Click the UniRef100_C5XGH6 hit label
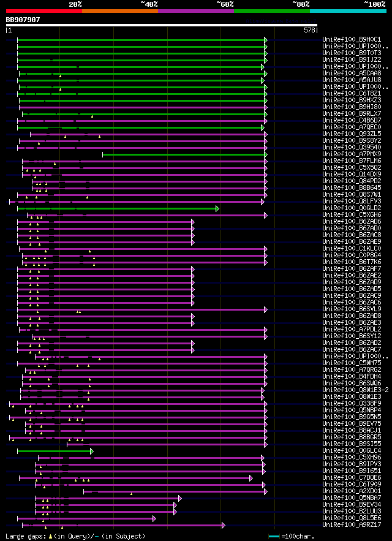This screenshot has height=541, width=392. [352, 214]
